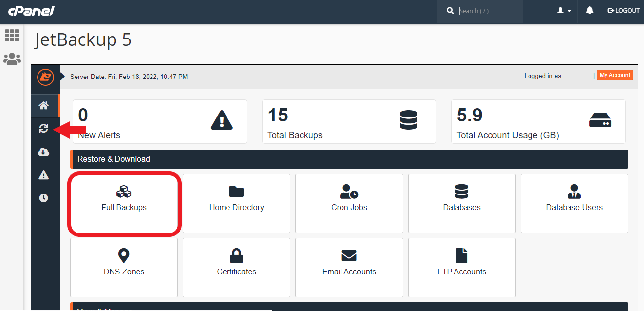
Task: Open the Alerts triangle icon in sidebar
Action: pos(44,175)
